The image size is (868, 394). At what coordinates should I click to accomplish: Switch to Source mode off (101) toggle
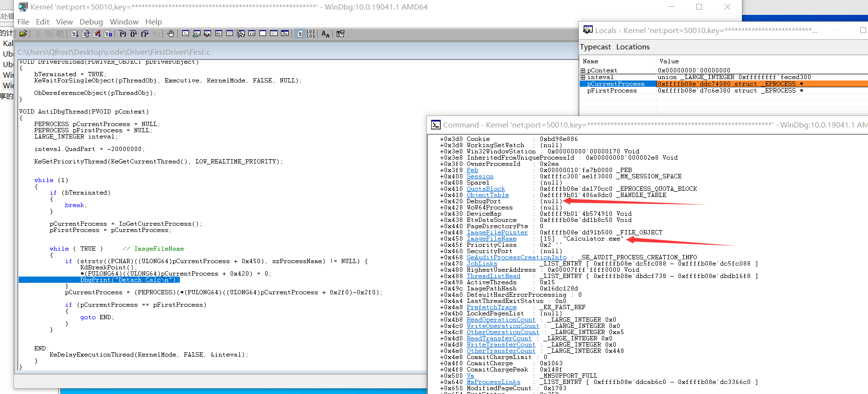(311, 34)
